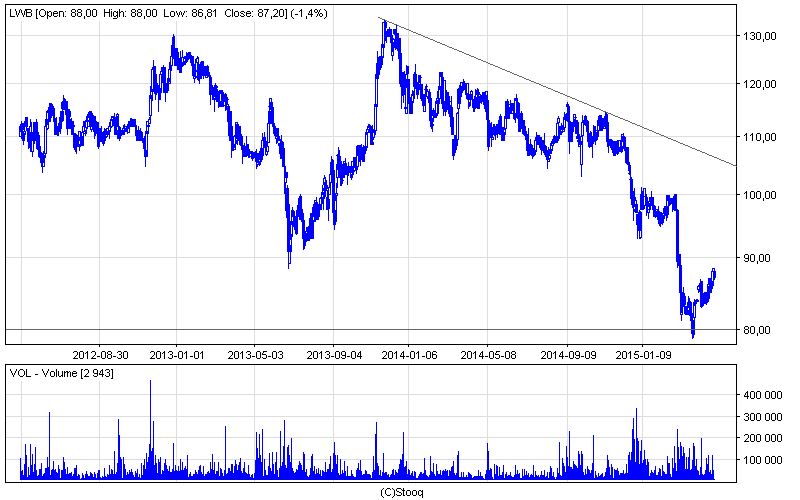This screenshot has height=500, width=800.
Task: Click the 2012-08-30 date label
Action: [101, 355]
